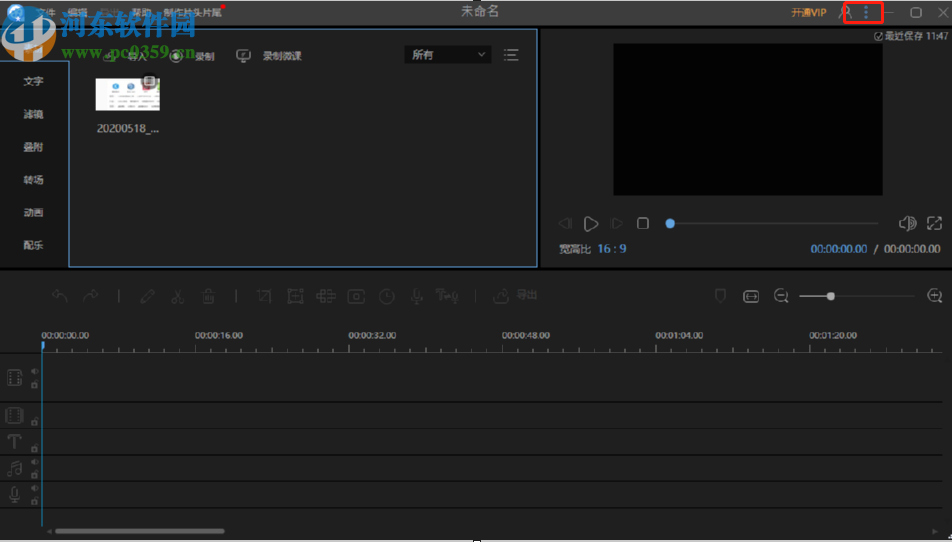The height and width of the screenshot is (542, 952).
Task: Toggle lock on the text track
Action: pos(35,448)
